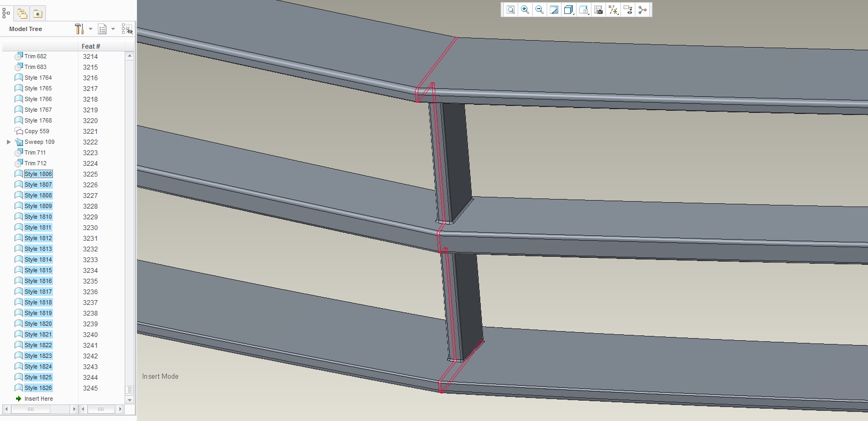Select the Style 1826 feature
This screenshot has height=421, width=868.
tap(38, 388)
